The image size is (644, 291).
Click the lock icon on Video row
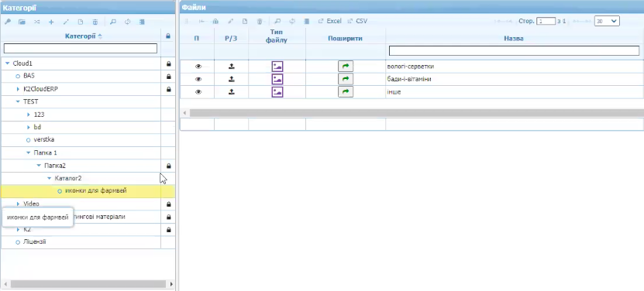point(168,204)
